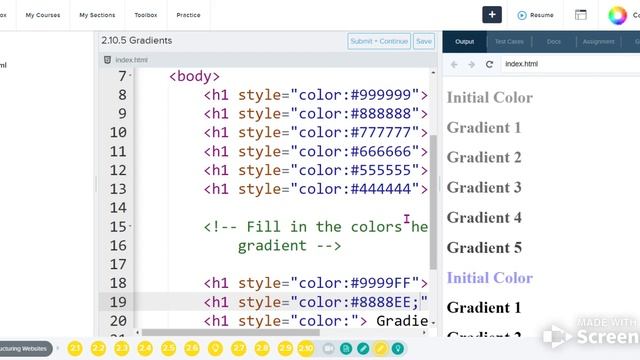Click the browser forward arrow in Output panel
Screen dimensions: 640x360
(x=471, y=64)
